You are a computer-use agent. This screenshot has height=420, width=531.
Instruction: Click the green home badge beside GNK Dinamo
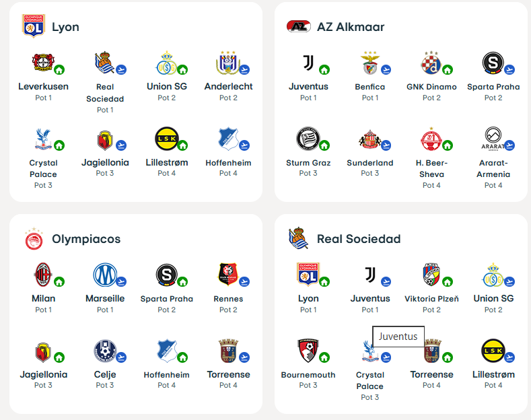(x=448, y=70)
